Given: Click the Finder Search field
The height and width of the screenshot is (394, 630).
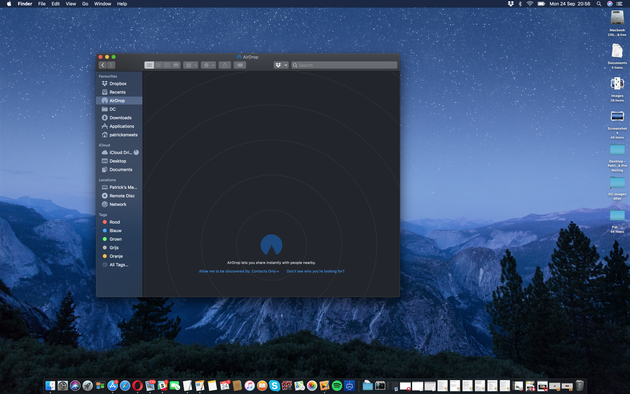Looking at the screenshot, I should tap(344, 65).
